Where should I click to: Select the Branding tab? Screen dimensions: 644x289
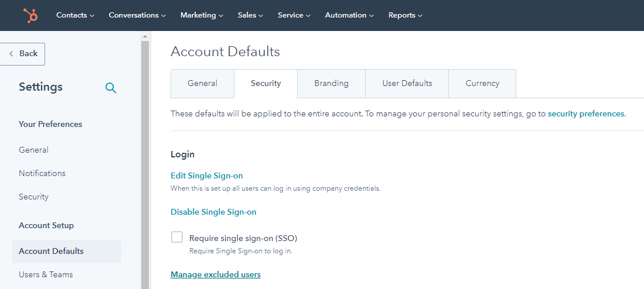pos(331,84)
